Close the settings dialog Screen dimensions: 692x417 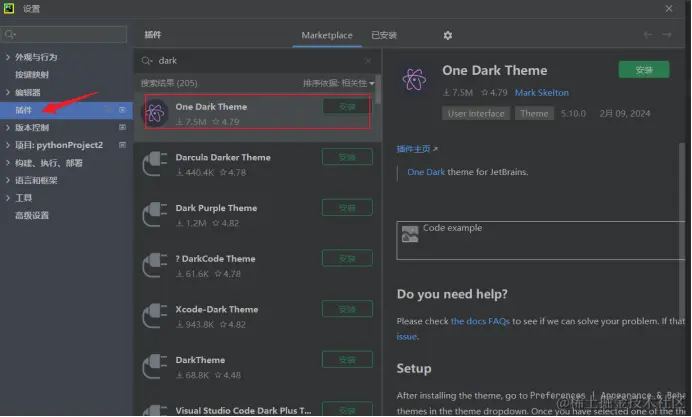coord(669,8)
